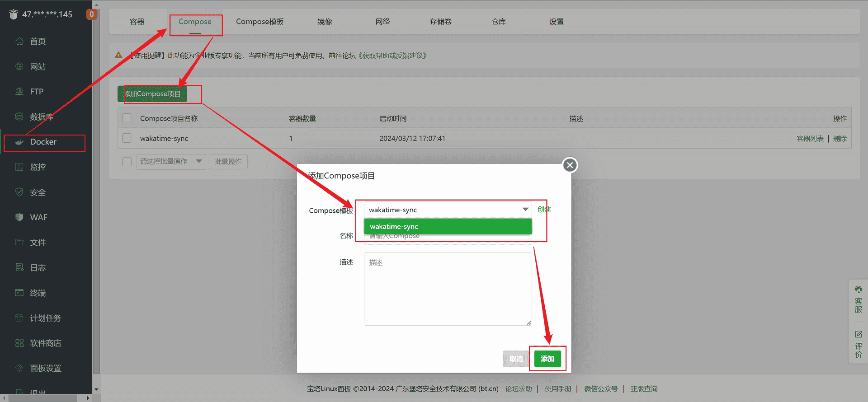The height and width of the screenshot is (402, 868).
Task: Switch to the Compose模板 tab
Action: [x=259, y=22]
